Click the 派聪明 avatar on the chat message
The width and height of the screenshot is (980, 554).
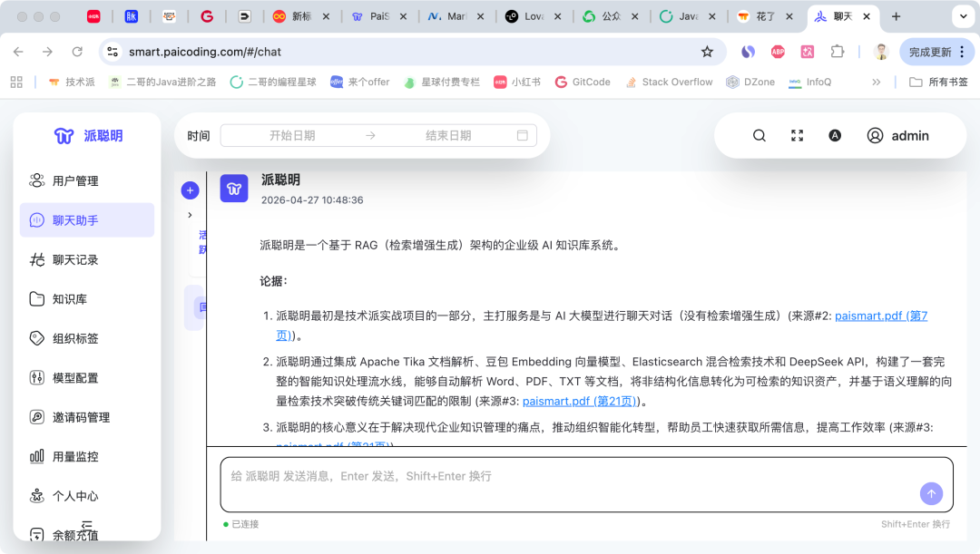click(234, 188)
